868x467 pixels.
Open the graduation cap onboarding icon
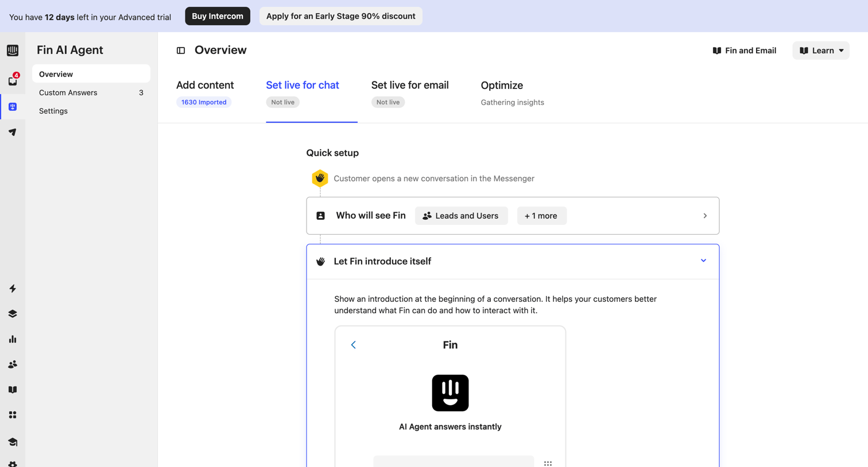13,442
